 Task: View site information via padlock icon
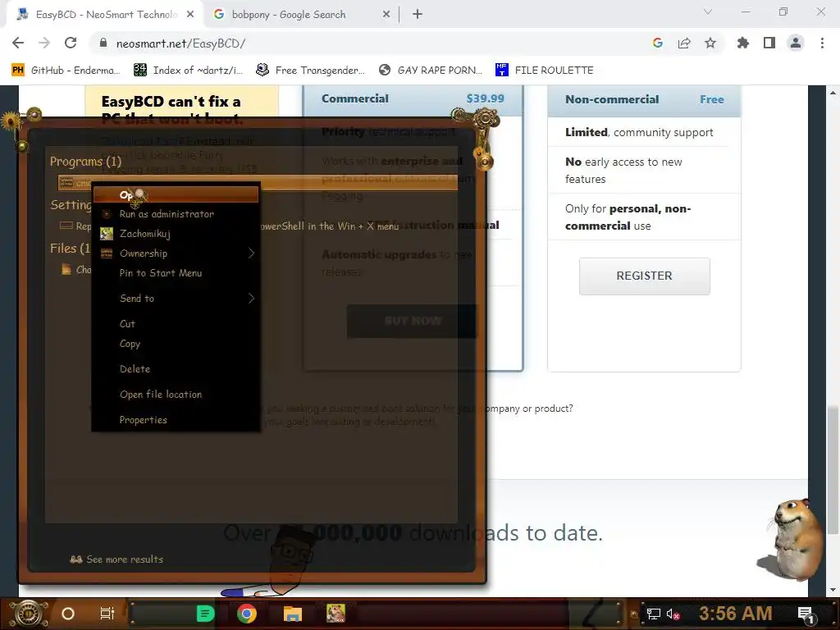click(103, 43)
